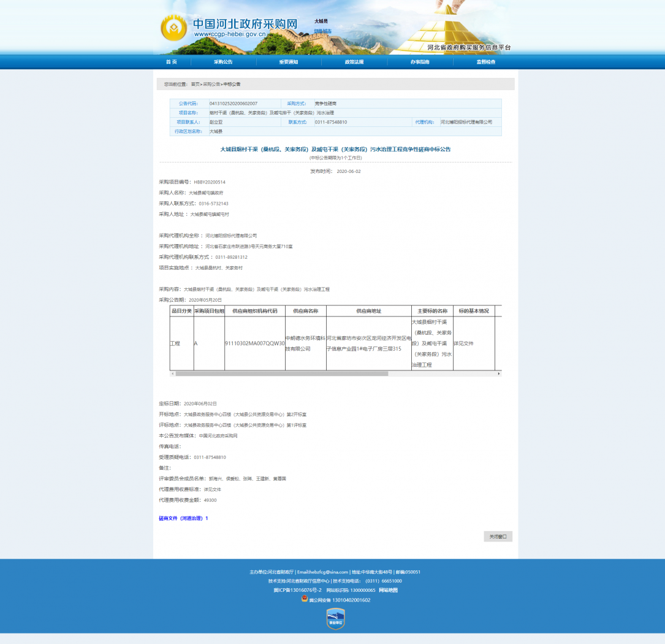Go to 重要通知 in the nav bar
The width and height of the screenshot is (665, 644).
tap(289, 62)
